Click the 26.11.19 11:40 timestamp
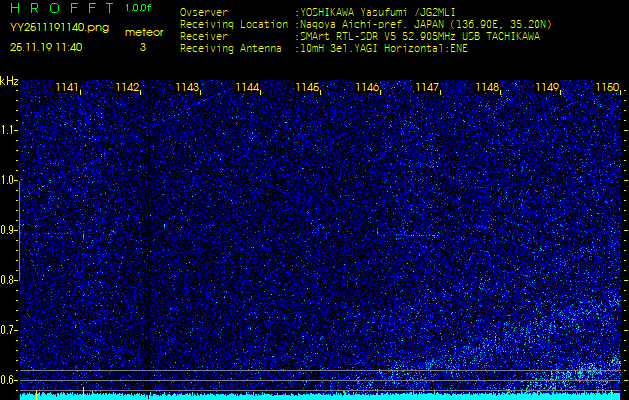Image resolution: width=629 pixels, height=400 pixels. click(x=46, y=47)
